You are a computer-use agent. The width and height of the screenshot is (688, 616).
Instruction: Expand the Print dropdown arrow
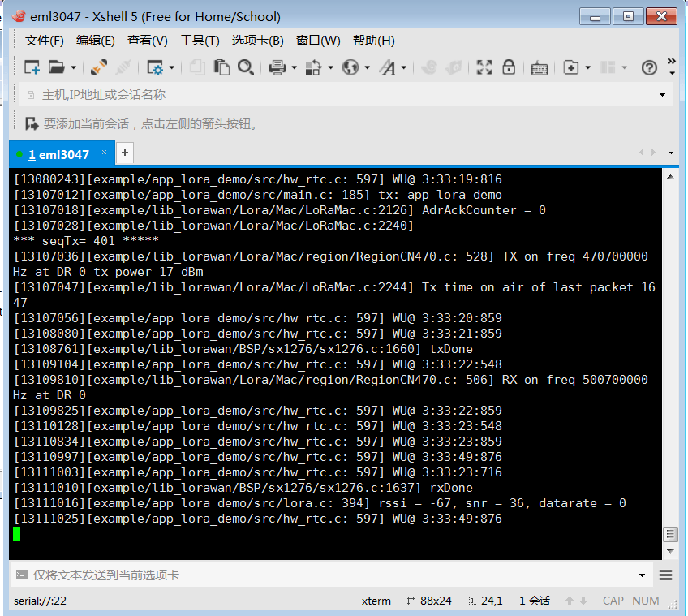tap(294, 67)
